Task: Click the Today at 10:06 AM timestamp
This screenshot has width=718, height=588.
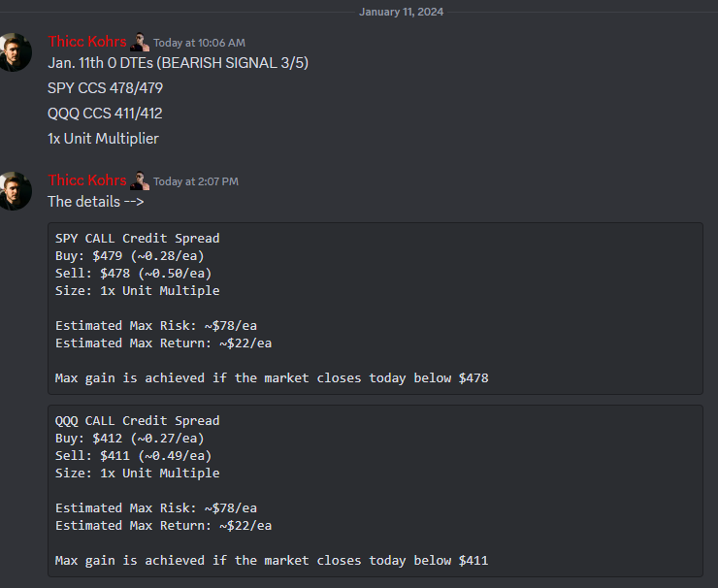Action: [199, 43]
